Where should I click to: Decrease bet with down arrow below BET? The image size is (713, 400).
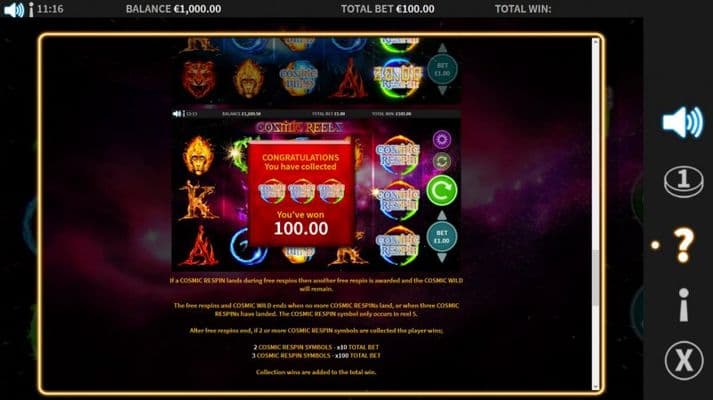442,257
